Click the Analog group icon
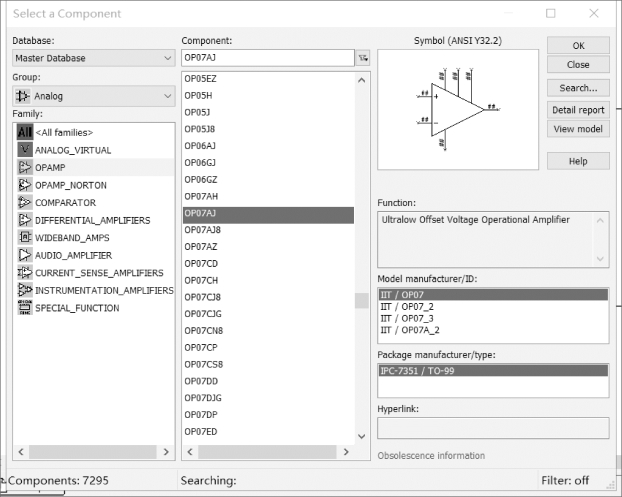622x497 pixels. coord(22,96)
